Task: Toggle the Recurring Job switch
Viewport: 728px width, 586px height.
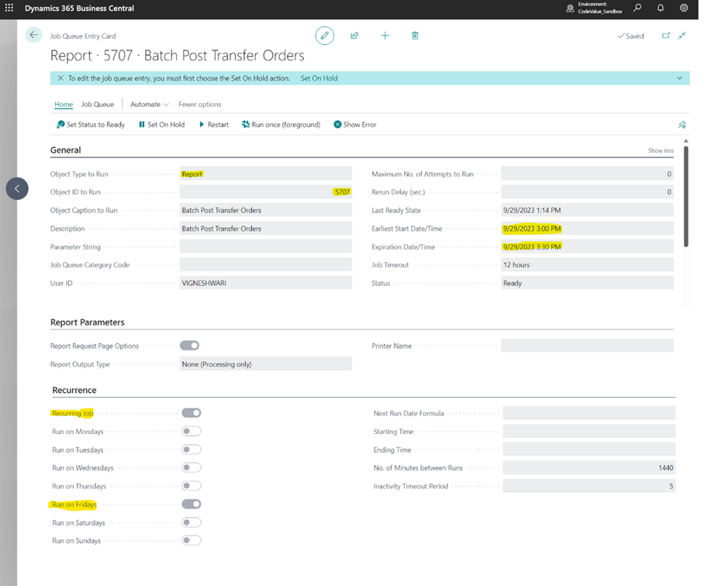Action: point(191,413)
